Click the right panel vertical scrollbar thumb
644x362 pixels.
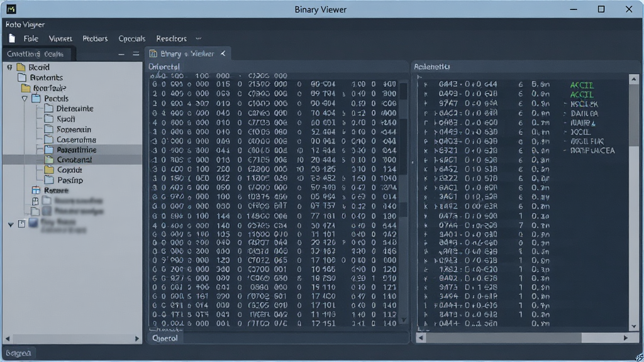(x=634, y=114)
